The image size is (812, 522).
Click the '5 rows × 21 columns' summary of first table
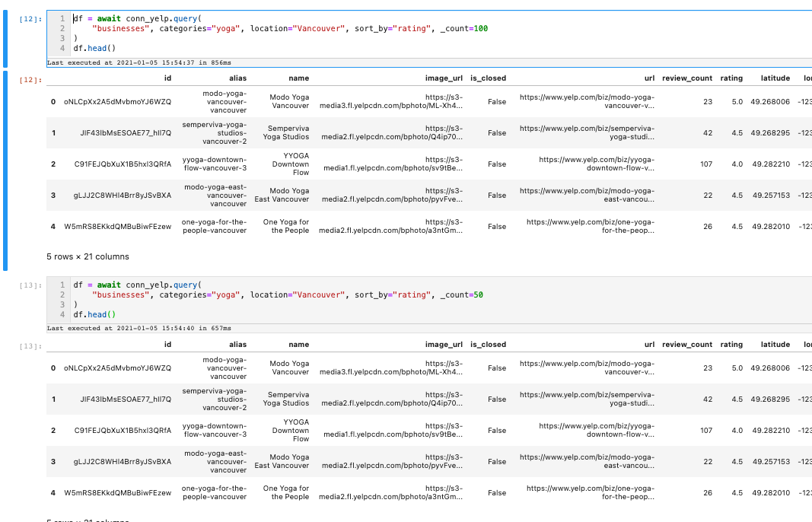point(88,257)
